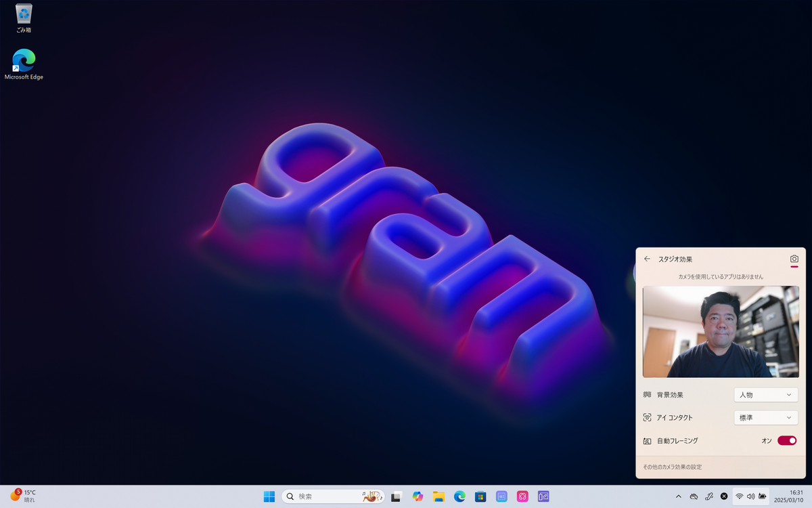Open その他のカメラ効果の設定 link
The width and height of the screenshot is (812, 508).
point(672,467)
